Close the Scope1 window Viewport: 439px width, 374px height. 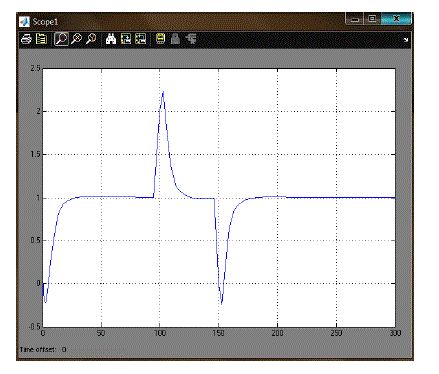click(x=396, y=19)
